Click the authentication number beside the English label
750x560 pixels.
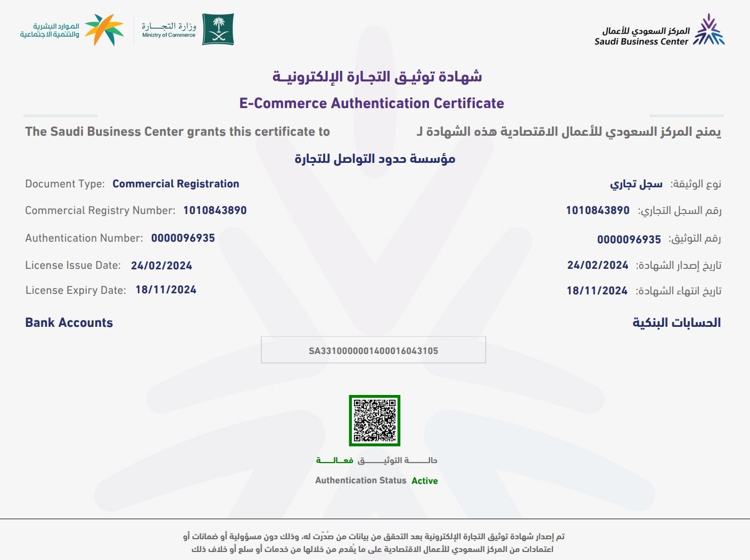[x=183, y=238]
